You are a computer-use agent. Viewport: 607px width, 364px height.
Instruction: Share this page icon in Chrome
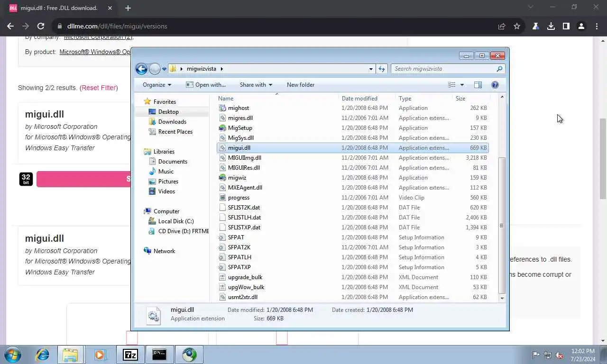(502, 26)
